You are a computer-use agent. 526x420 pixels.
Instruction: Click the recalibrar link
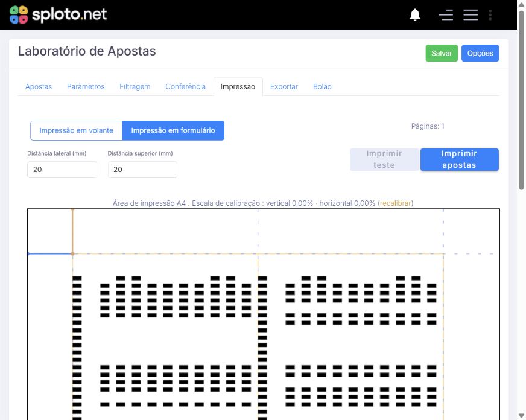[396, 203]
